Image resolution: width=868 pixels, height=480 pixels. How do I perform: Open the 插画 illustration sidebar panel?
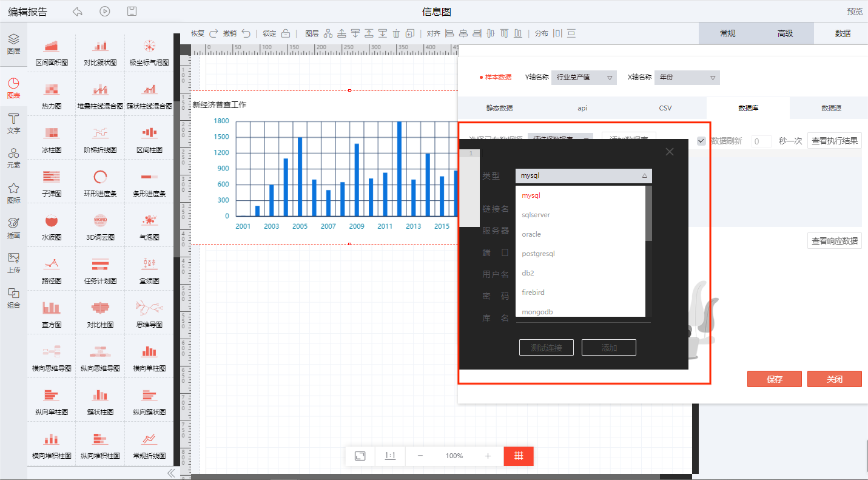(x=13, y=228)
